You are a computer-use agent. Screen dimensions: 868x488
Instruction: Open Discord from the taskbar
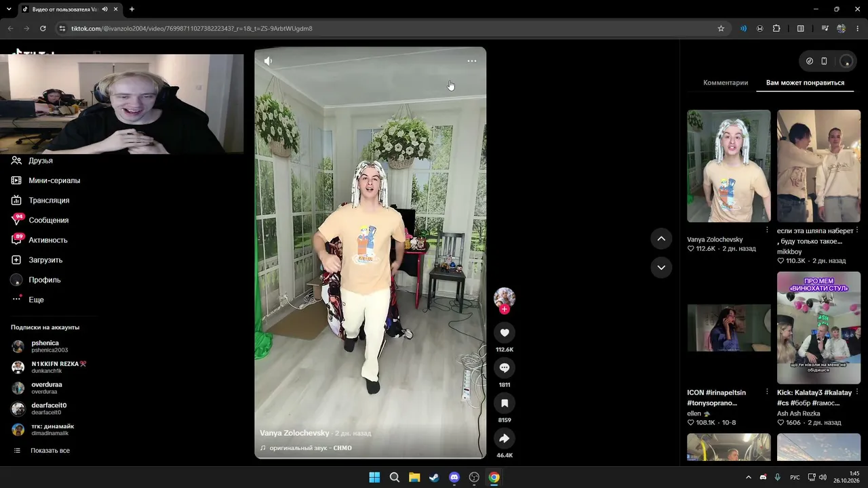[x=454, y=477]
